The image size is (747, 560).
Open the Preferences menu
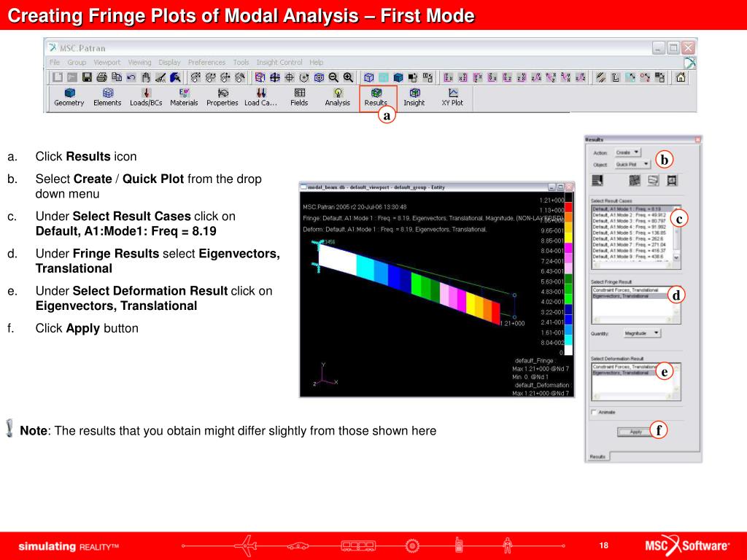coord(206,63)
